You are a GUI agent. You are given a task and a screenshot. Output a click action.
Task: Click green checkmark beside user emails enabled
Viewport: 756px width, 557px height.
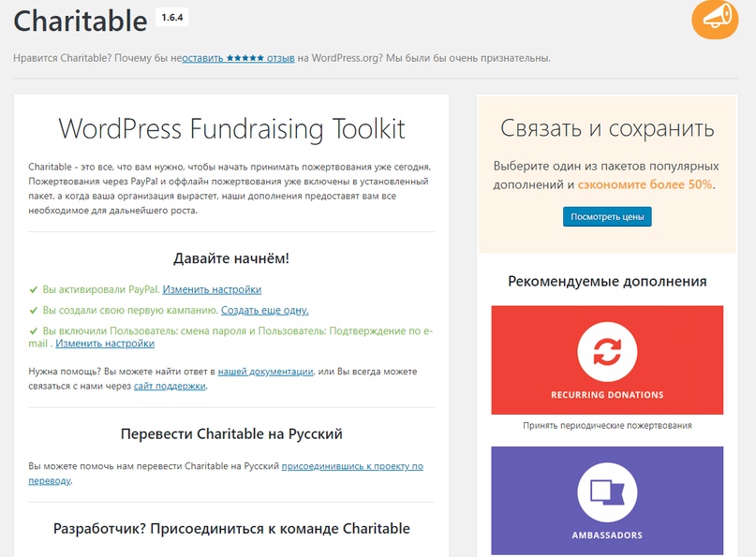pos(34,330)
